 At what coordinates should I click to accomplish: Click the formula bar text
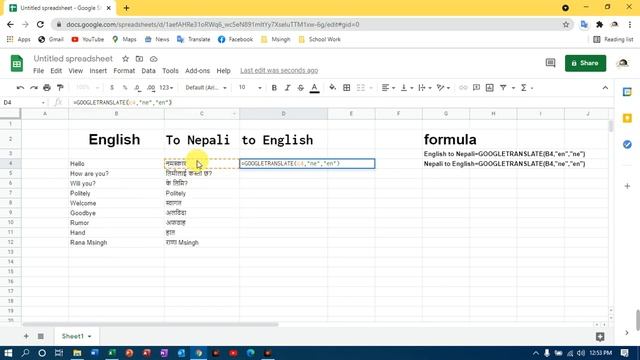point(122,102)
